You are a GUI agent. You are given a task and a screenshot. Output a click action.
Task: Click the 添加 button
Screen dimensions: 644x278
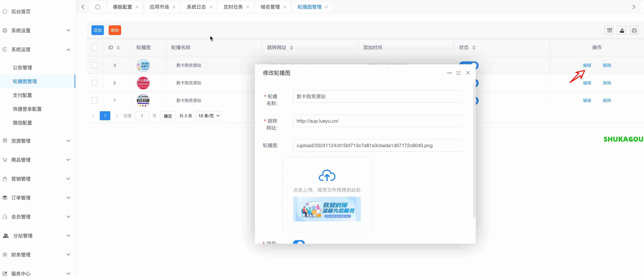tap(97, 30)
